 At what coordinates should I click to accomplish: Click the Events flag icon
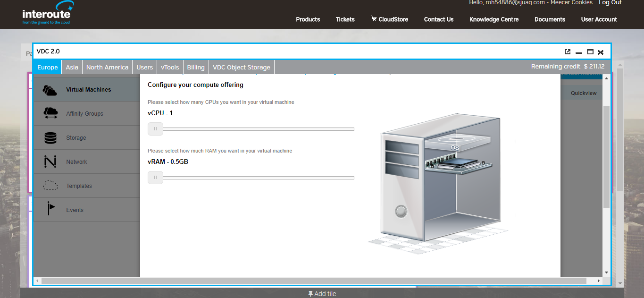coord(51,209)
